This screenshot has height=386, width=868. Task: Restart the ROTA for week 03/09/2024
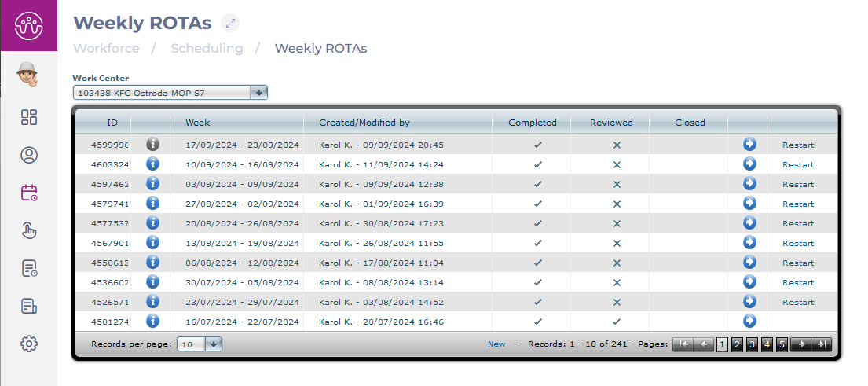pyautogui.click(x=798, y=184)
